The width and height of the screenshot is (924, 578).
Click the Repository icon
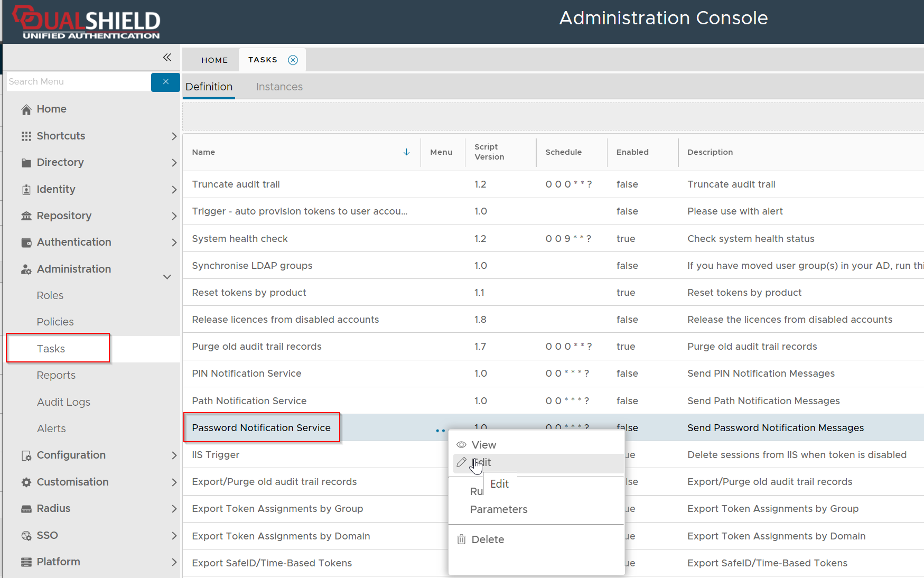[26, 216]
